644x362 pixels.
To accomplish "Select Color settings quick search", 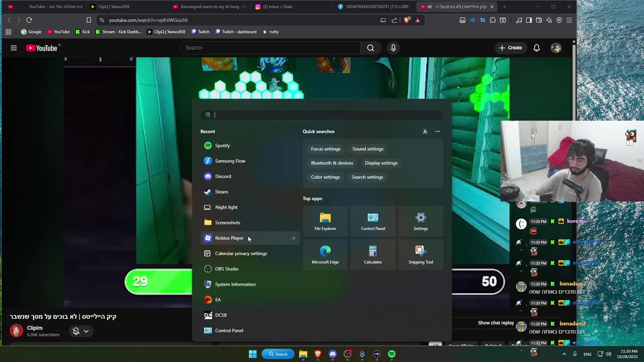I will (x=325, y=177).
